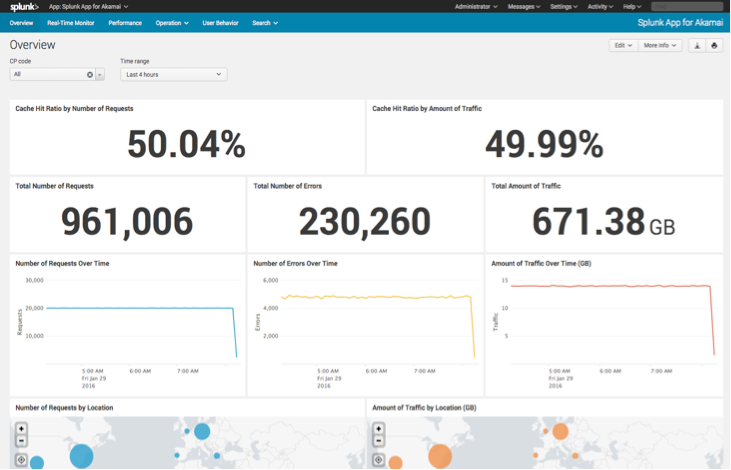Reset the view of the Requests by Location map

point(21,460)
